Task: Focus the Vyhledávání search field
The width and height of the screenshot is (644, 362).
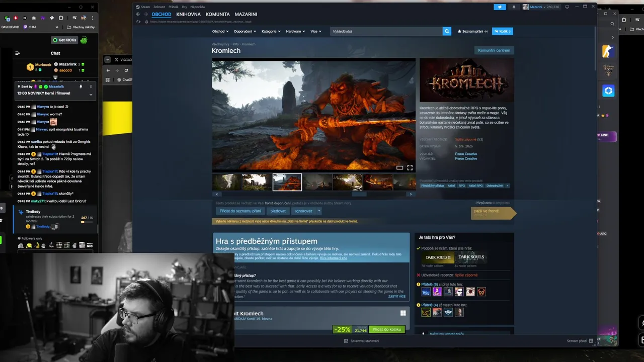Action: pos(386,31)
